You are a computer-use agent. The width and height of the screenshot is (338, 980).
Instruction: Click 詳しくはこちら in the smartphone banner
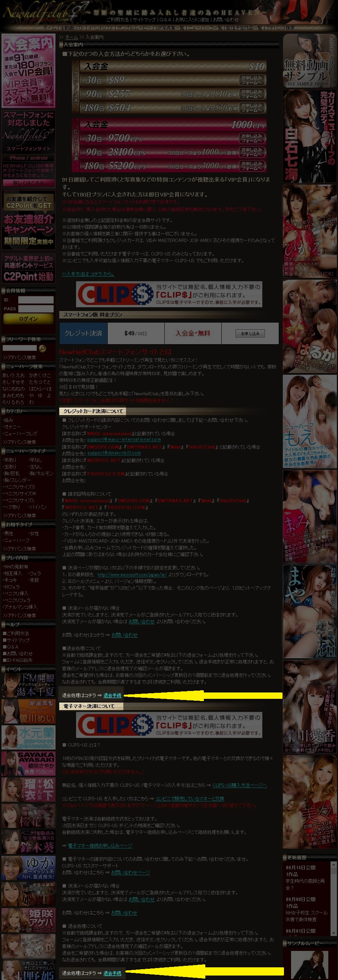(x=28, y=183)
